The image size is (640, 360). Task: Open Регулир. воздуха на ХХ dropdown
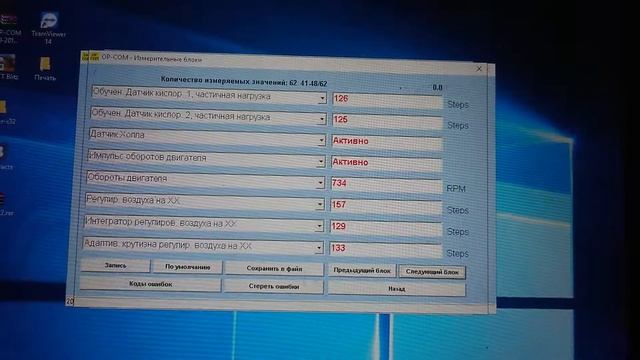pyautogui.click(x=320, y=204)
